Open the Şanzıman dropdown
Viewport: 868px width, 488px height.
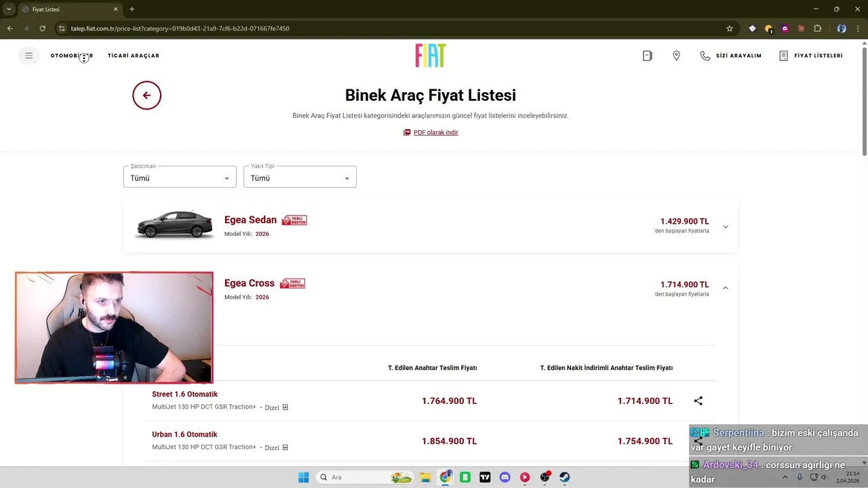coord(180,177)
